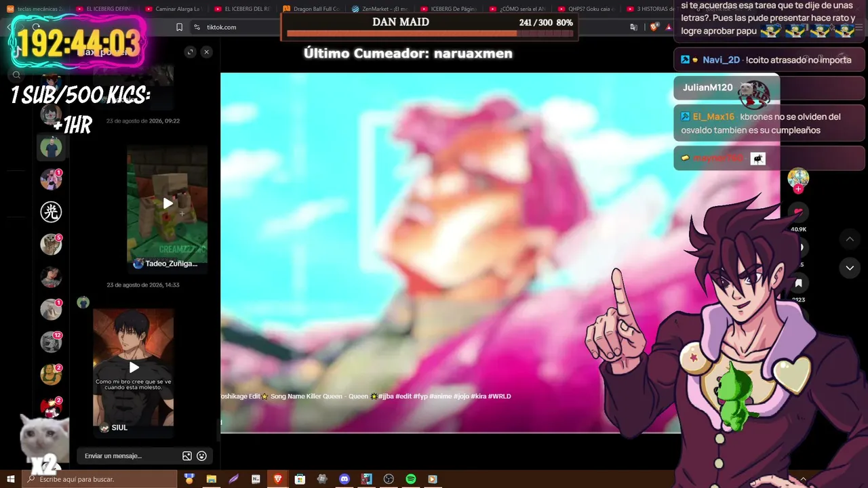Click the 'Último Cumeador: naruaxmen' overlay text
This screenshot has width=868, height=488.
408,54
